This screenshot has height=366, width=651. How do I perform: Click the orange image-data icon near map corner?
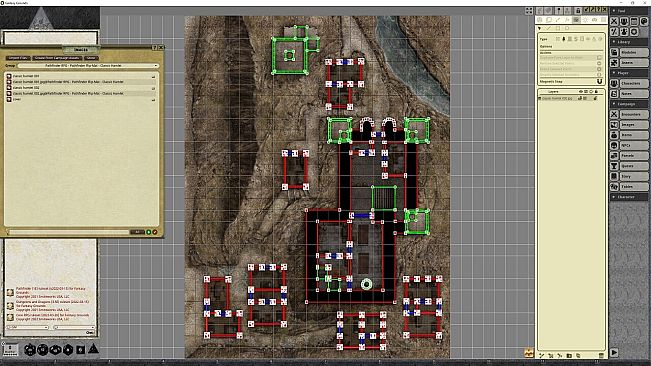pos(529,353)
